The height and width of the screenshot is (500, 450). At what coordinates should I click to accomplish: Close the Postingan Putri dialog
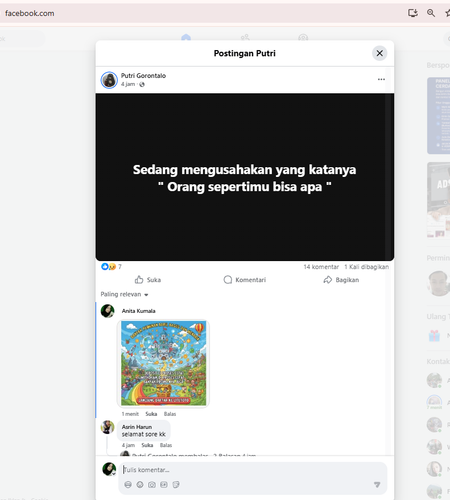(379, 53)
